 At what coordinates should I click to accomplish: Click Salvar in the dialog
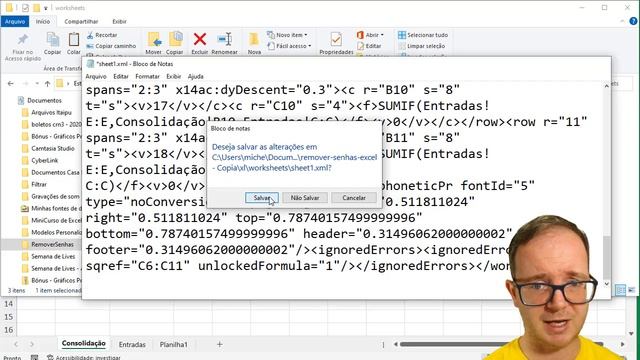(262, 198)
